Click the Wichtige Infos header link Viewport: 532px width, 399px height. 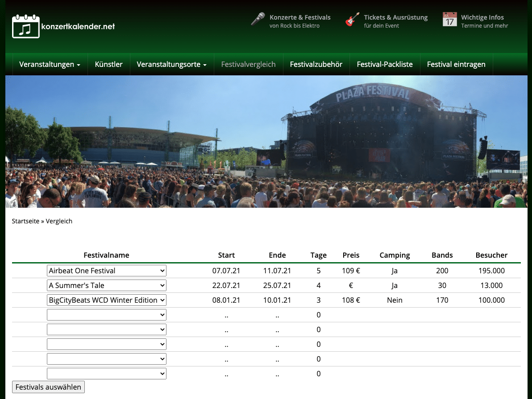(482, 17)
